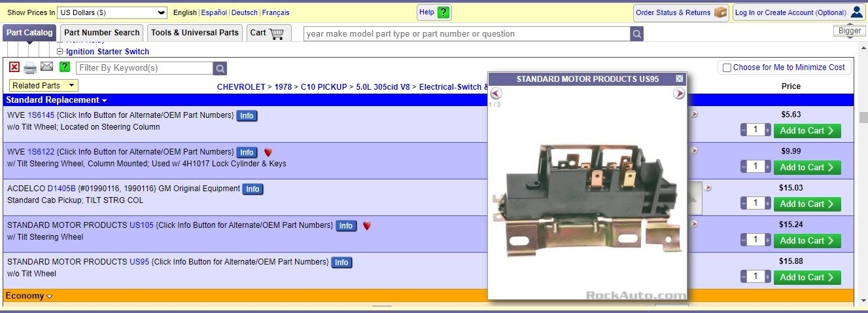Screen dimensions: 868x313
Task: Go to C10 PICKUP in the breadcrumb
Action: (x=324, y=87)
